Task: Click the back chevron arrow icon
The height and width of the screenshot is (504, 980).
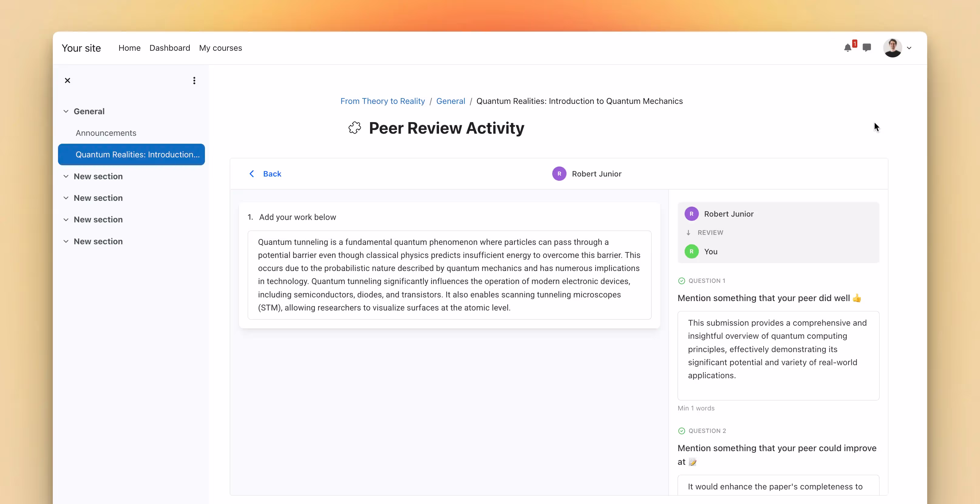Action: [x=252, y=173]
